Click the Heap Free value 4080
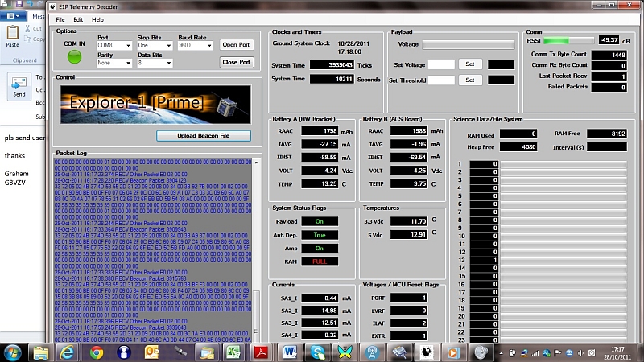 [x=518, y=146]
